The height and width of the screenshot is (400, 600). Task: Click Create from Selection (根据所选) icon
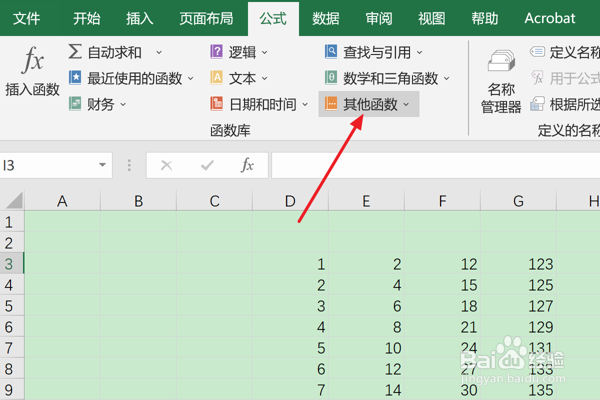pyautogui.click(x=537, y=104)
